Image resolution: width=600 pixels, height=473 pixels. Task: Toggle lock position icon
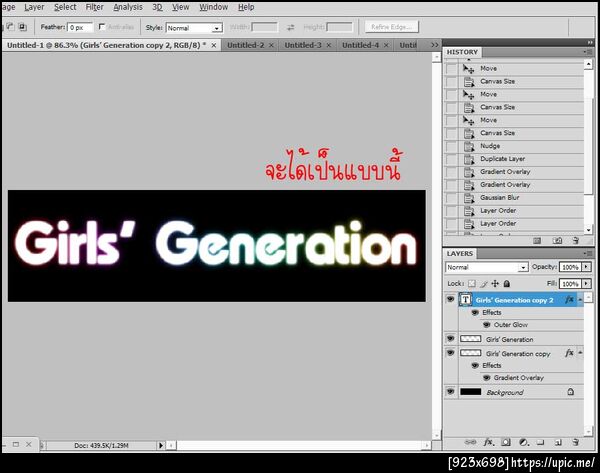[x=495, y=284]
